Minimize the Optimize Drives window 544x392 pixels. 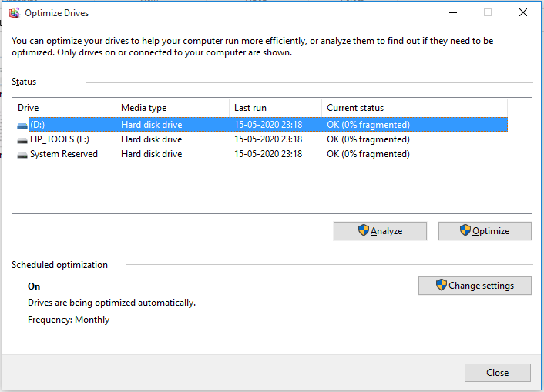[453, 13]
